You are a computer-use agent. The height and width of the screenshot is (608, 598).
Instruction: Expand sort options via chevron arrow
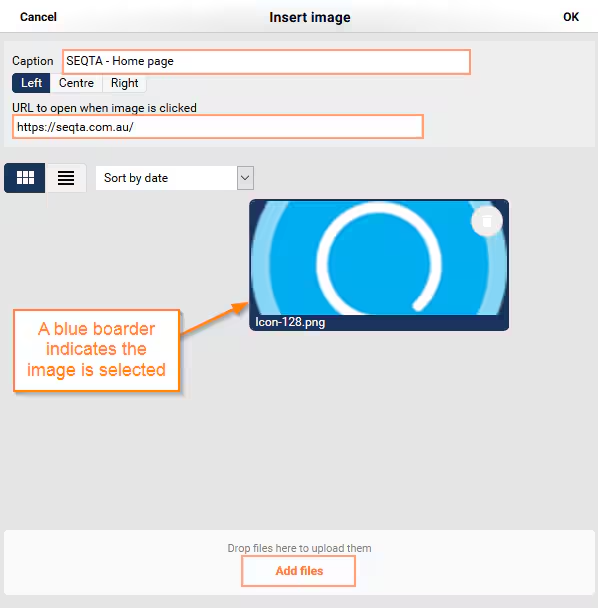point(245,178)
